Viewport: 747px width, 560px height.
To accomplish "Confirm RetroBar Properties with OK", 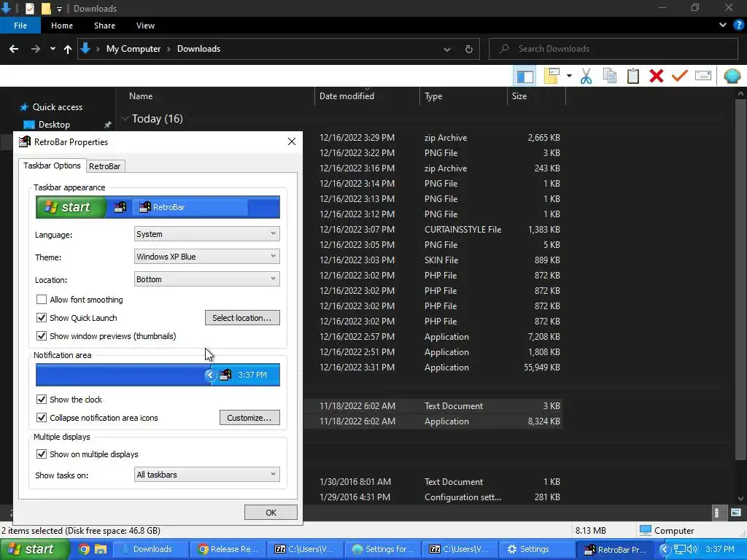I will point(271,513).
